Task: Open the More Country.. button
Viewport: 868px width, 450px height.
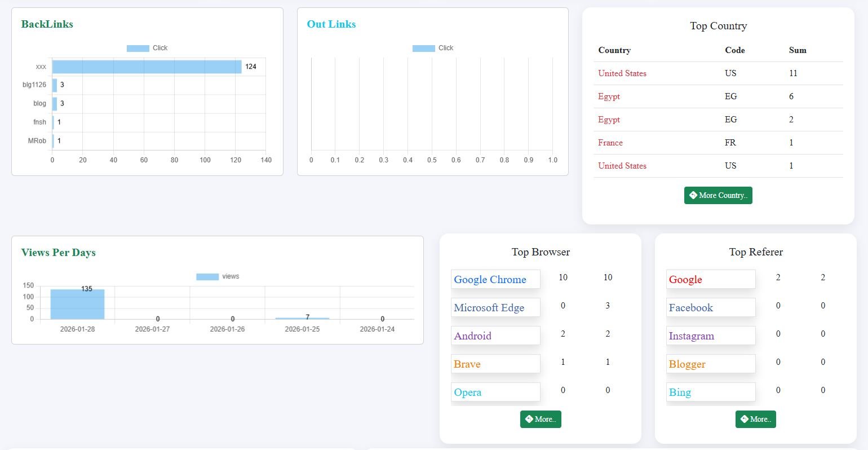Action: tap(718, 196)
